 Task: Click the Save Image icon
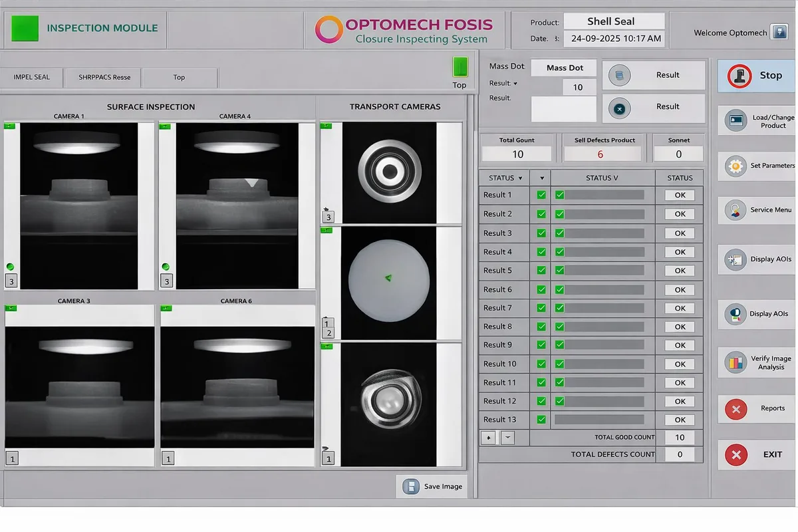coord(411,486)
